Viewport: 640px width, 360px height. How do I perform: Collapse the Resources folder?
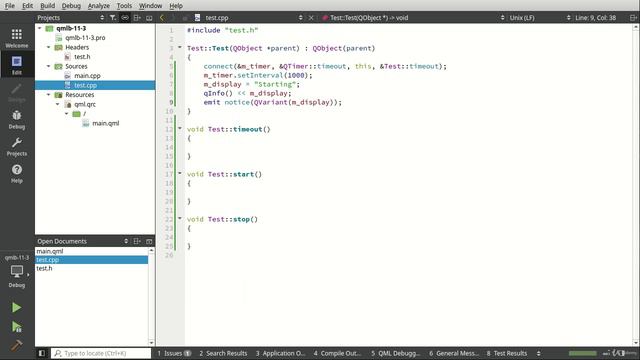point(49,95)
